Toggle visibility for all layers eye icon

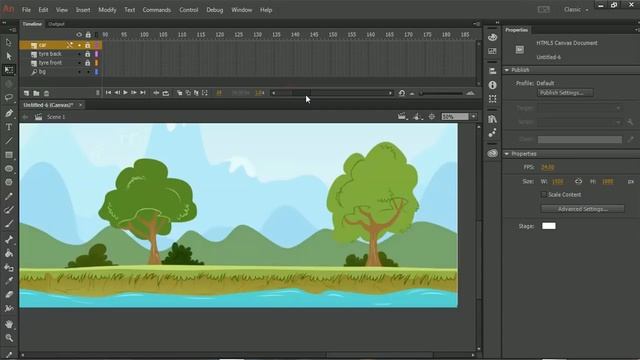click(79, 35)
